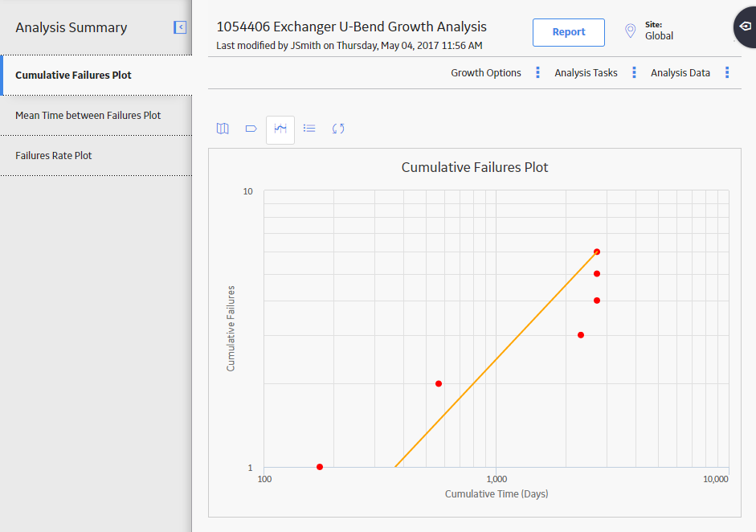Expand Analysis Tasks three-dot menu
Screen dimensions: 756x532
tap(634, 73)
